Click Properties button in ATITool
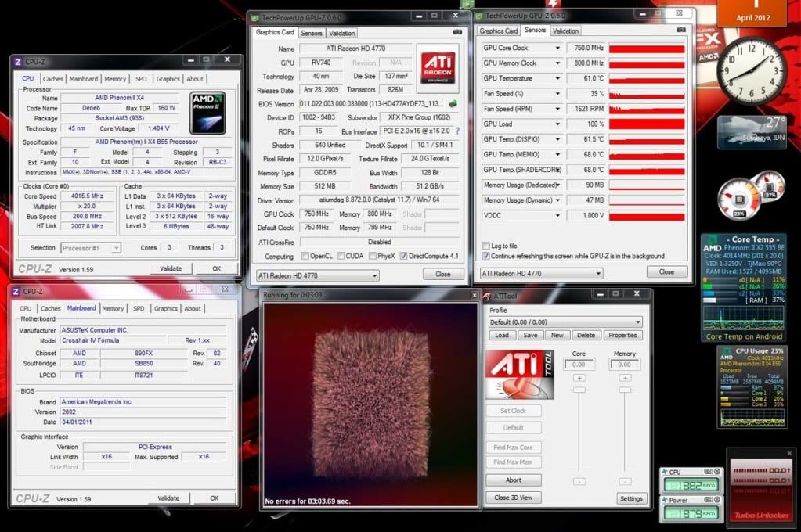The image size is (801, 532). 622,336
